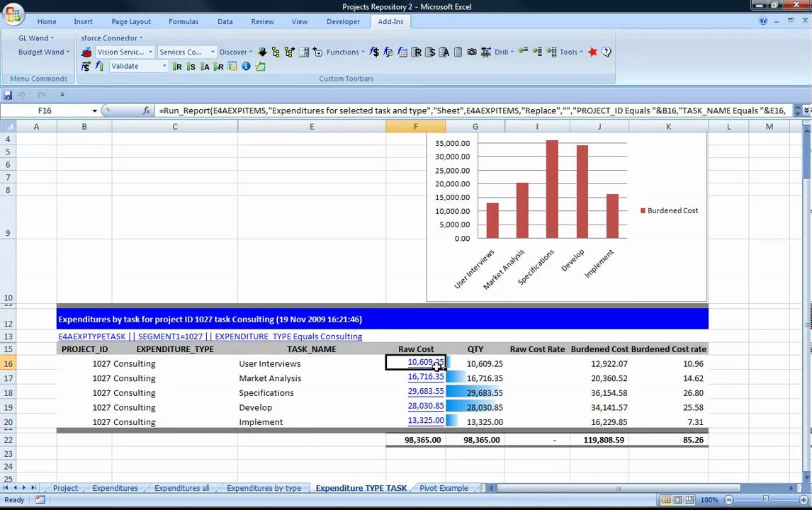Image resolution: width=812 pixels, height=510 pixels.
Task: Open the Name Box dropdown arrow
Action: point(95,110)
